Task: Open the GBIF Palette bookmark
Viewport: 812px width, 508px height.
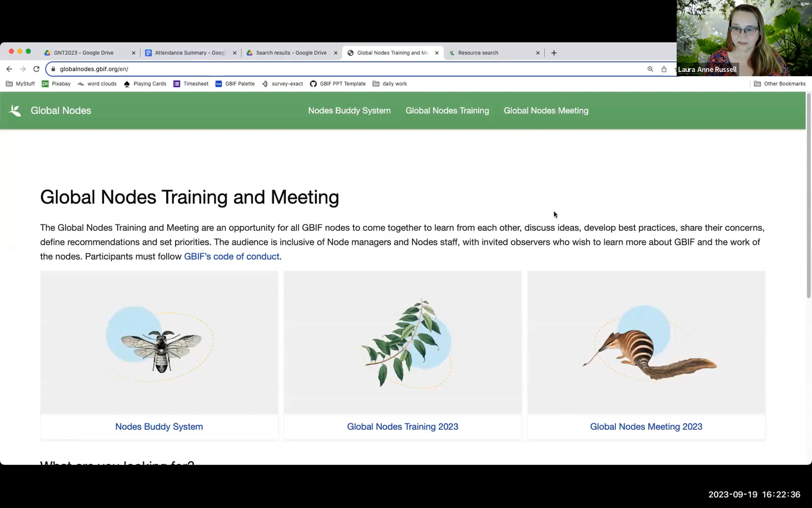Action: click(235, 84)
